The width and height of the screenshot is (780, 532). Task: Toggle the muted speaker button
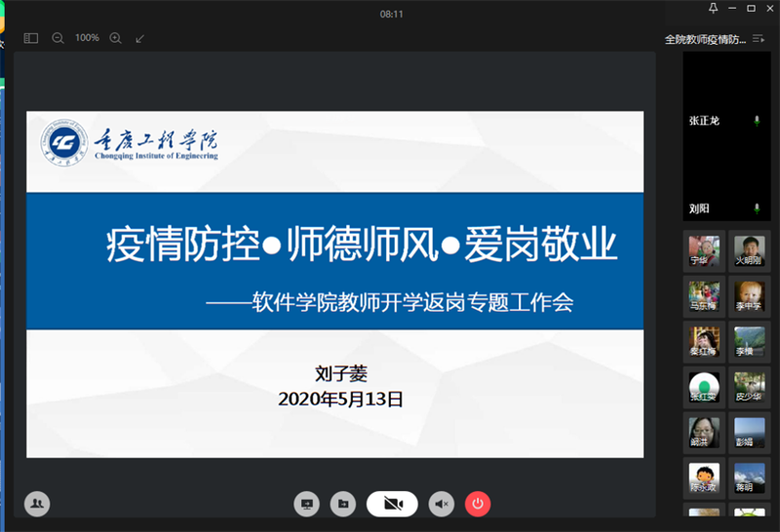(x=442, y=503)
